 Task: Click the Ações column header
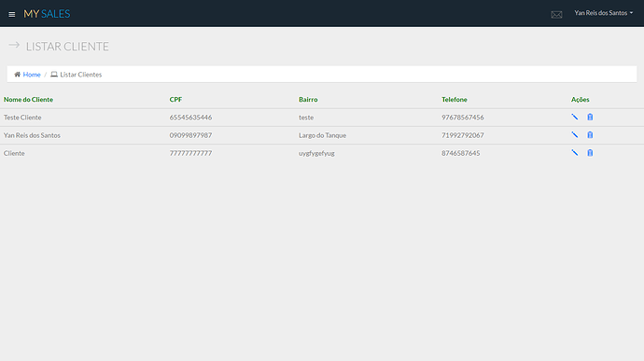pos(580,100)
